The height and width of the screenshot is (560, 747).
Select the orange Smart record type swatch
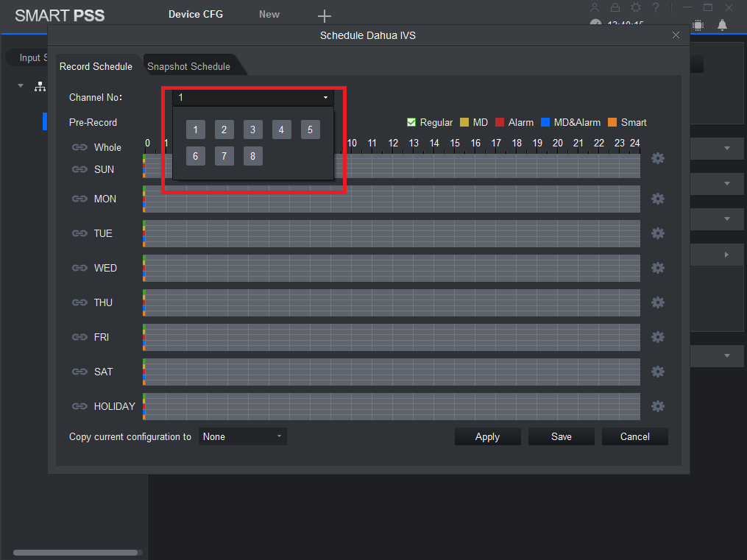pos(612,122)
